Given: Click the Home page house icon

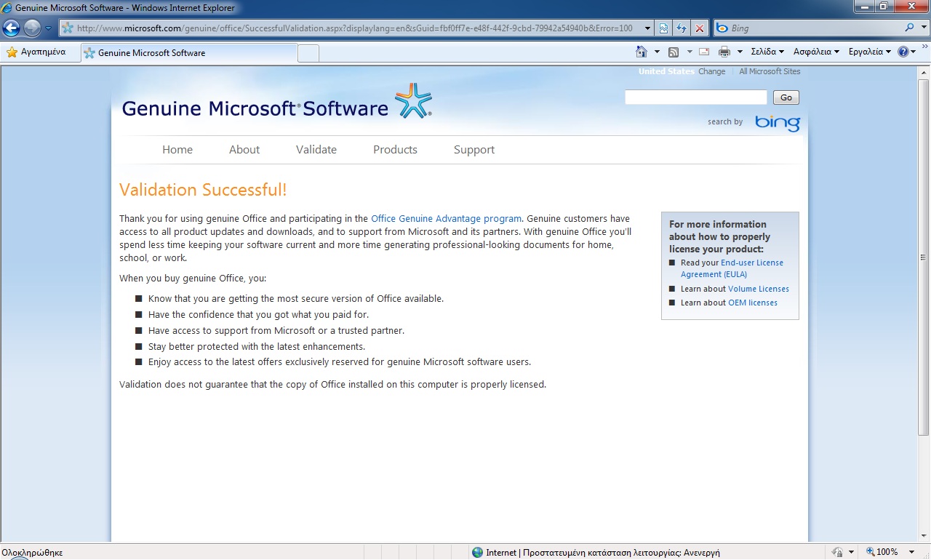Looking at the screenshot, I should click(x=641, y=52).
